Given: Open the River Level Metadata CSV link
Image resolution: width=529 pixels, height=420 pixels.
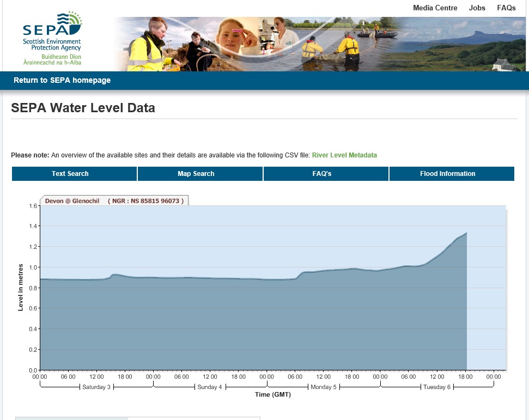Looking at the screenshot, I should coord(344,155).
